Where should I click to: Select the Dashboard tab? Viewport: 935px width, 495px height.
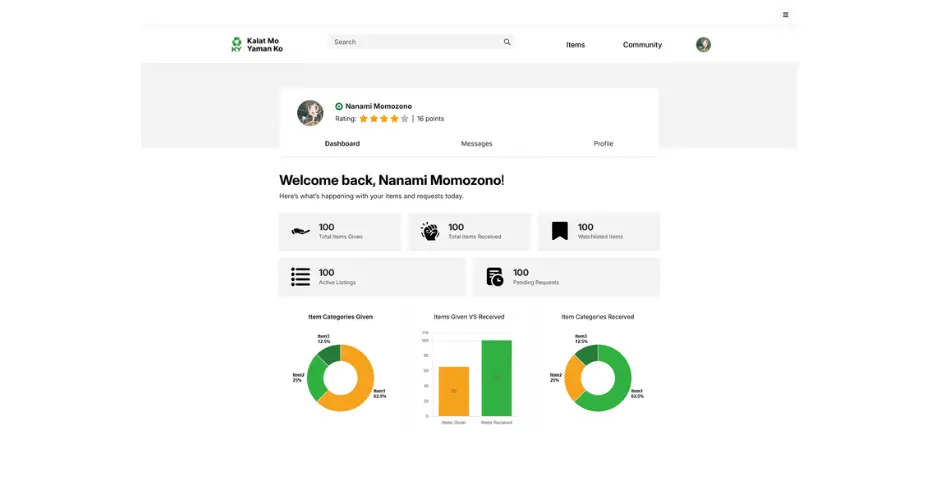point(342,144)
